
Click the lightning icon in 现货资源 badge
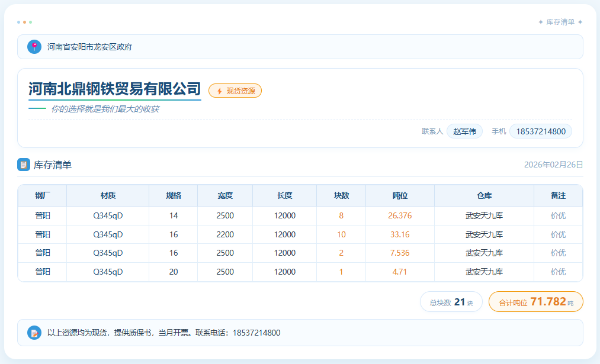219,91
